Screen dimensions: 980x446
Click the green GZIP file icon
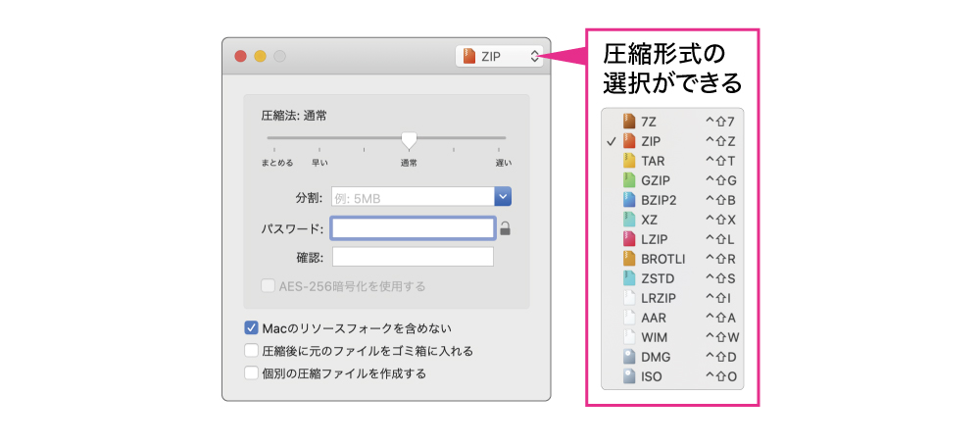click(629, 180)
